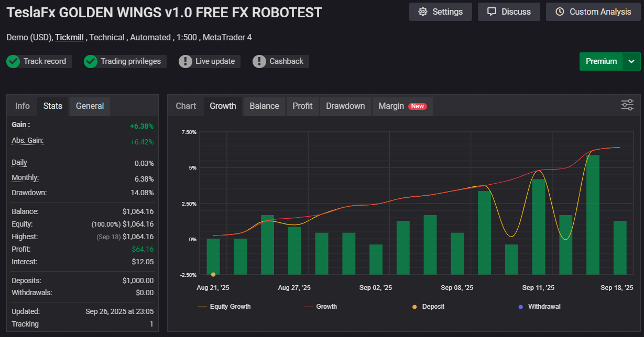Click the Live update warning icon

coord(185,61)
